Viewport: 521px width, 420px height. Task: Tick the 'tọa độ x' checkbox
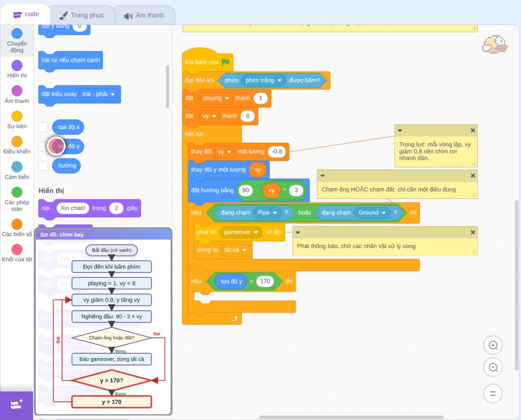coord(43,127)
